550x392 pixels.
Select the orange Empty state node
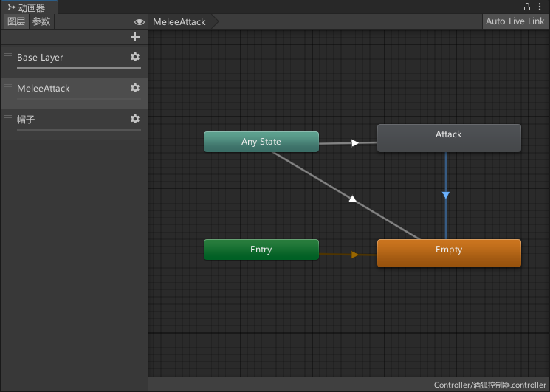point(448,252)
